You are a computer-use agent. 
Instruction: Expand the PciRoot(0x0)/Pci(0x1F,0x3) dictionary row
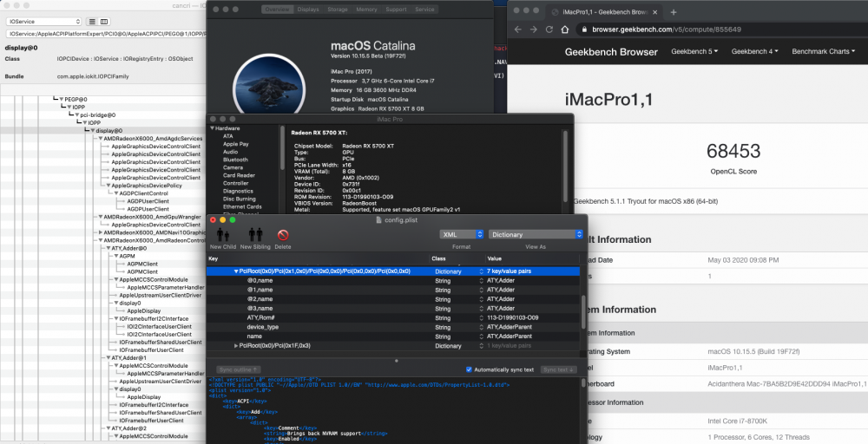[236, 346]
